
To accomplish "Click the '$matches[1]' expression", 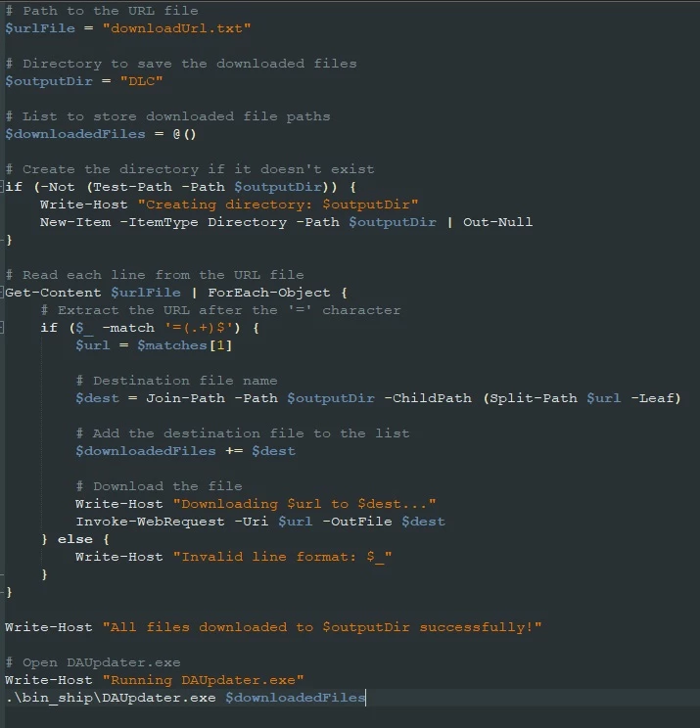I will click(x=184, y=345).
